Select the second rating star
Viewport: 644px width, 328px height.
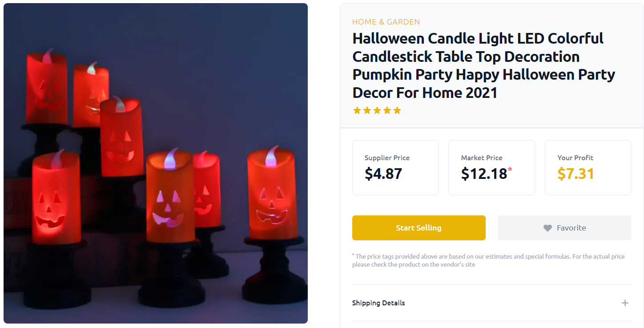tap(367, 110)
